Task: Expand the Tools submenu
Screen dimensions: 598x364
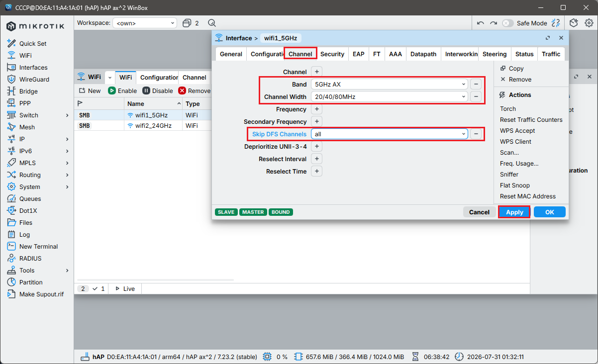Action: tap(67, 270)
